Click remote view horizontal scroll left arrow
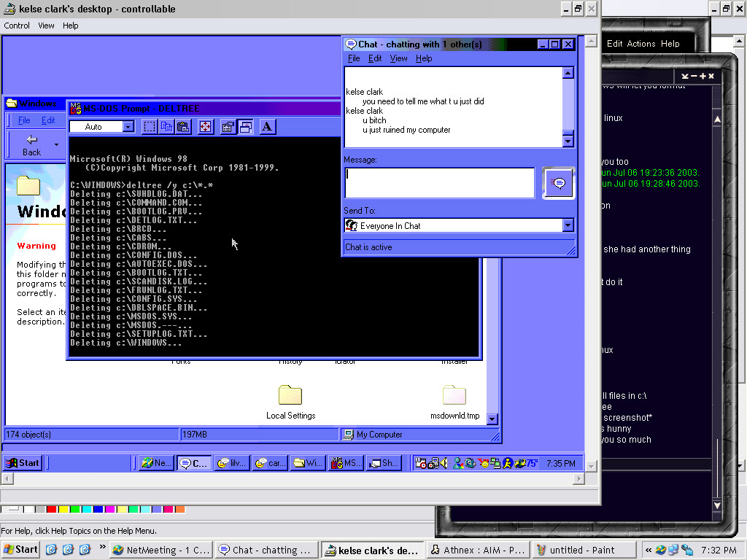747x560 pixels. (7, 478)
